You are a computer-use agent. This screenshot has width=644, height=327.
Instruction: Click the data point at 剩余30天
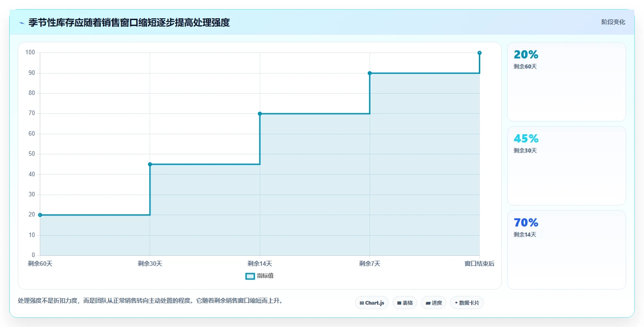tap(150, 164)
